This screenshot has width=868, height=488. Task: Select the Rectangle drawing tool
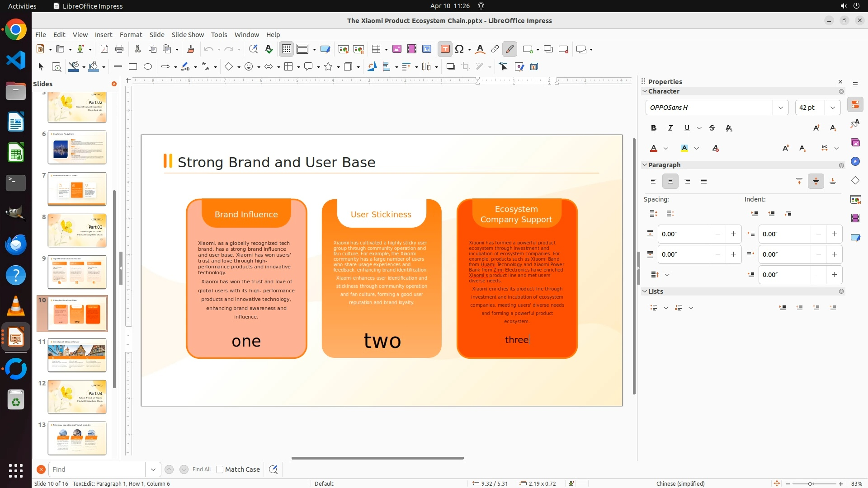(x=132, y=66)
